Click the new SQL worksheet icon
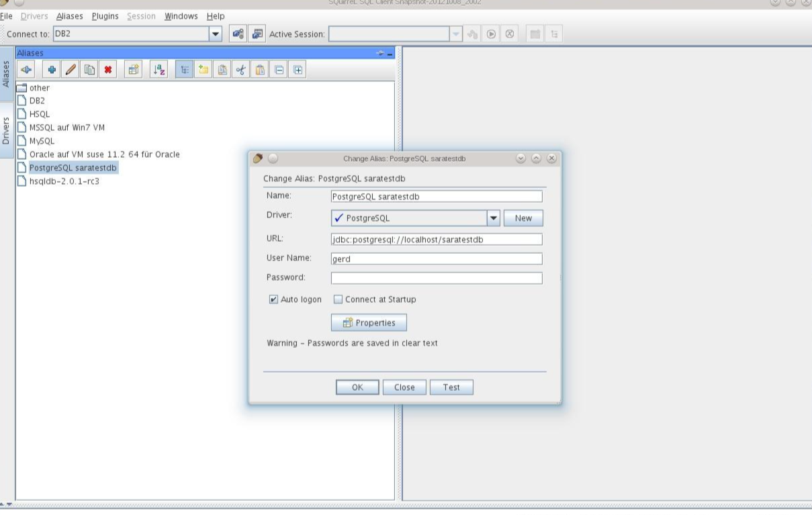 535,34
